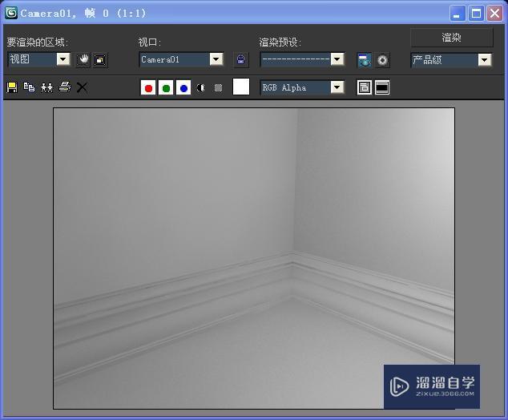Click the Print Image icon
This screenshot has height=420, width=508.
point(65,87)
